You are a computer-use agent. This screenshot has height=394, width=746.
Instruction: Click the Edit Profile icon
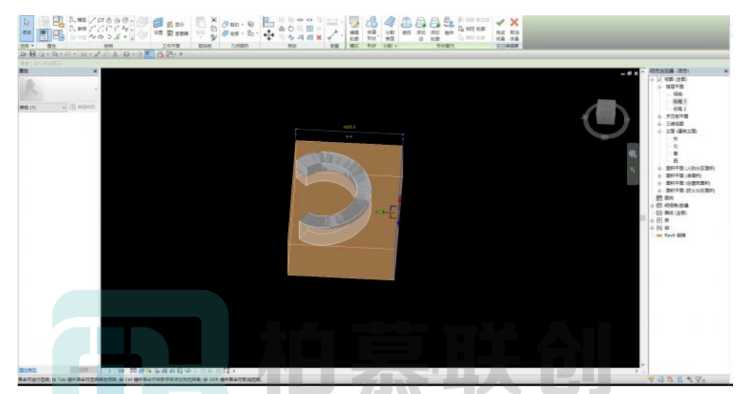coord(354,22)
